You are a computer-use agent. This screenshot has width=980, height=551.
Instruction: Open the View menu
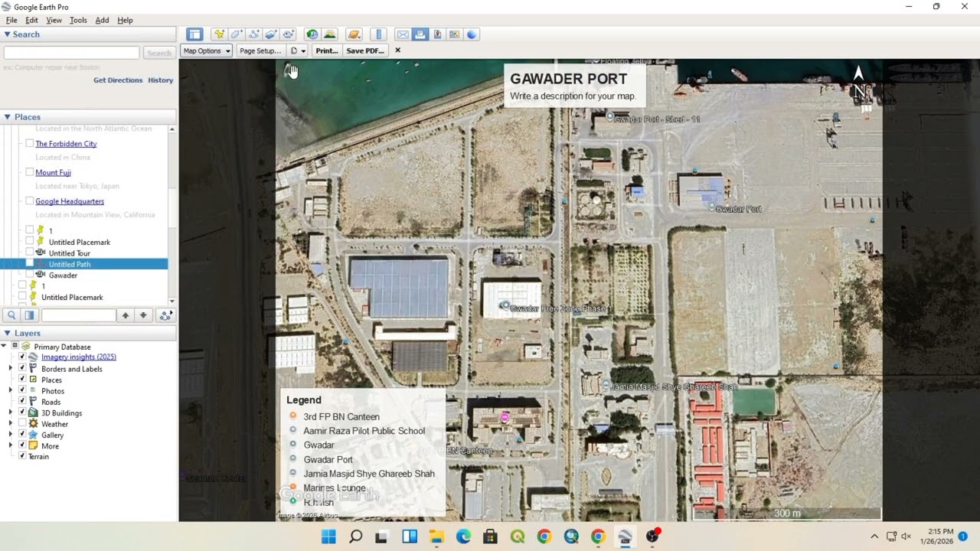point(54,20)
